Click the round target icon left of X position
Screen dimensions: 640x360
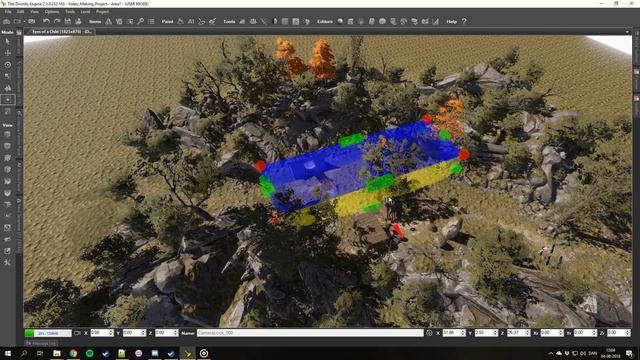coord(429,333)
